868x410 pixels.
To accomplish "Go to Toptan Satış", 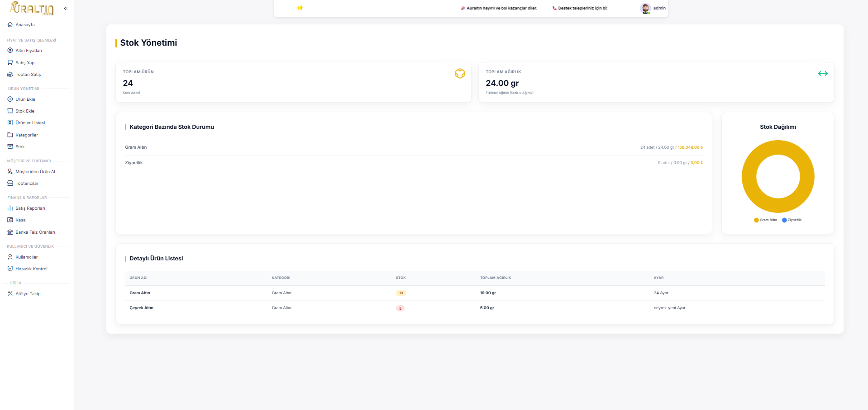I will [28, 75].
